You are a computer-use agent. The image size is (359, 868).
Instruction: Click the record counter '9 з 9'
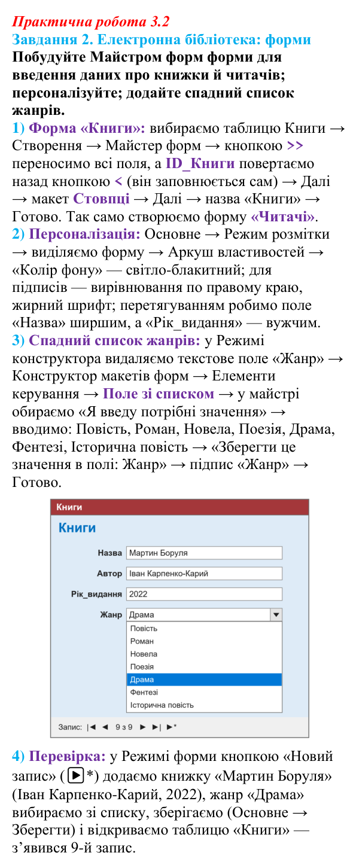click(x=124, y=727)
